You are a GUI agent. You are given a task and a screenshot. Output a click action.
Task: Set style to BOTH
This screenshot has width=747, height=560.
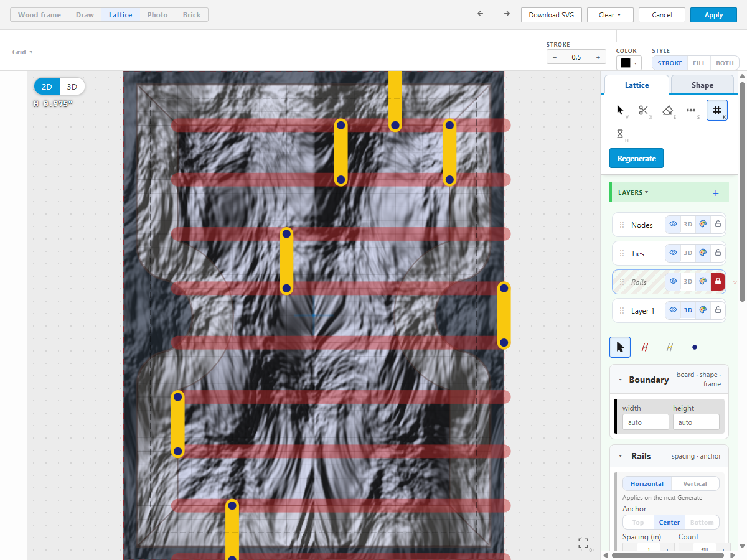pos(725,63)
